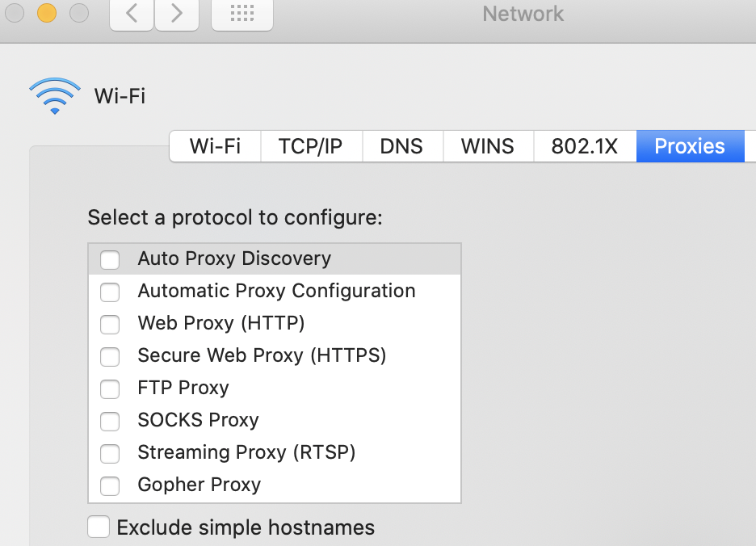Enable Web Proxy (HTTP) checkbox
Screen dimensions: 756x546
click(x=109, y=324)
